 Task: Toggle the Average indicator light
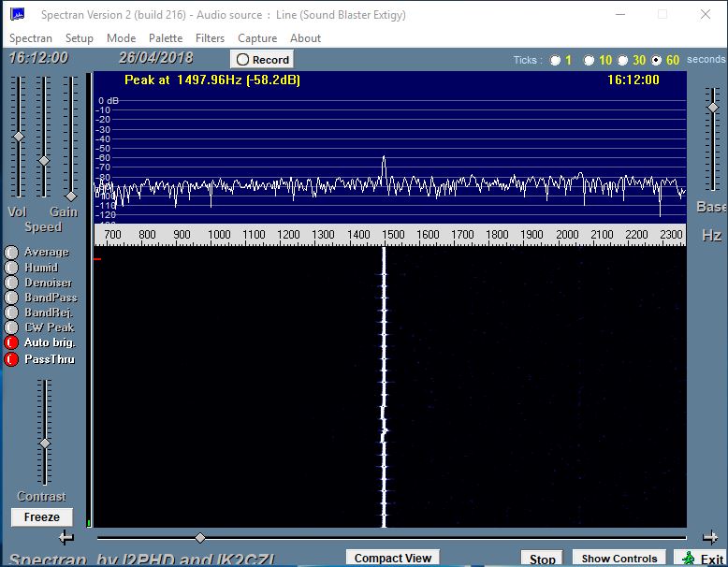tap(11, 253)
